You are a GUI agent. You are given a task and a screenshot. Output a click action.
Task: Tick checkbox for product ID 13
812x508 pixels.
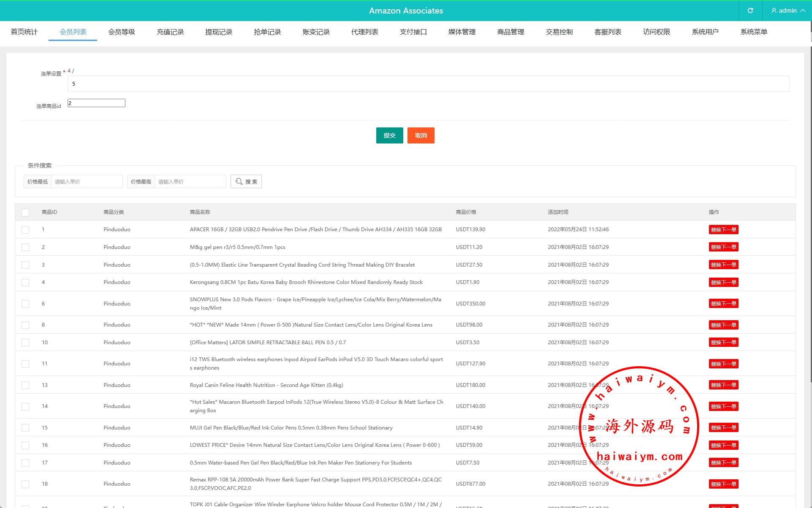25,385
